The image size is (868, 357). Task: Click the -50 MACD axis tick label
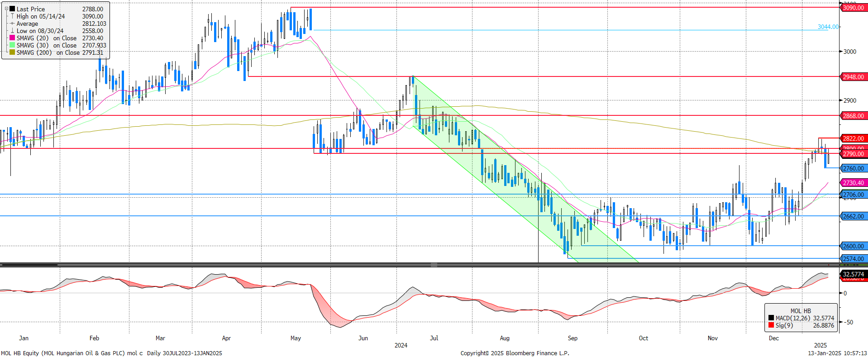tap(848, 322)
